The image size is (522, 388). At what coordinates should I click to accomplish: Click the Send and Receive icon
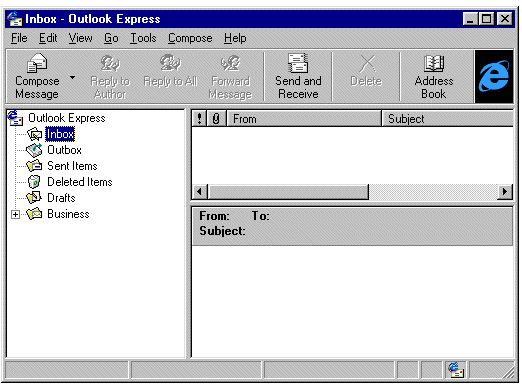tap(298, 63)
